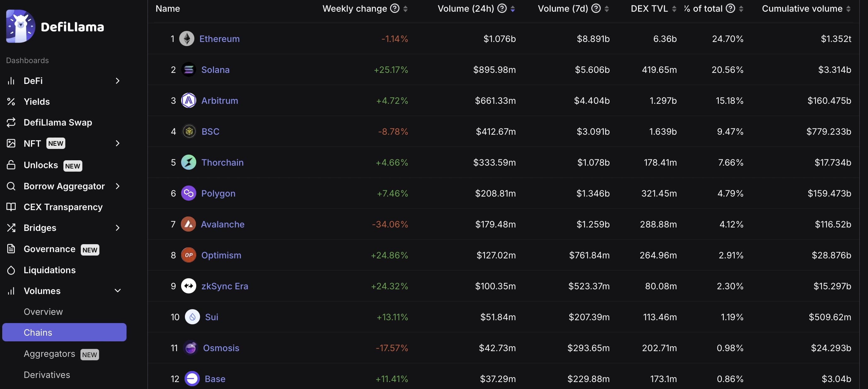Image resolution: width=868 pixels, height=389 pixels.
Task: Sort by Weekly change arrows
Action: coord(405,9)
